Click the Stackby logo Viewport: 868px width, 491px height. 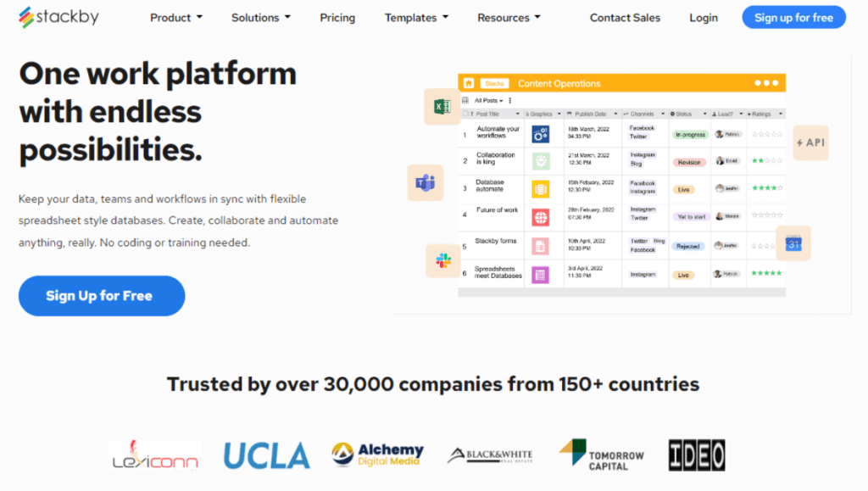click(58, 17)
